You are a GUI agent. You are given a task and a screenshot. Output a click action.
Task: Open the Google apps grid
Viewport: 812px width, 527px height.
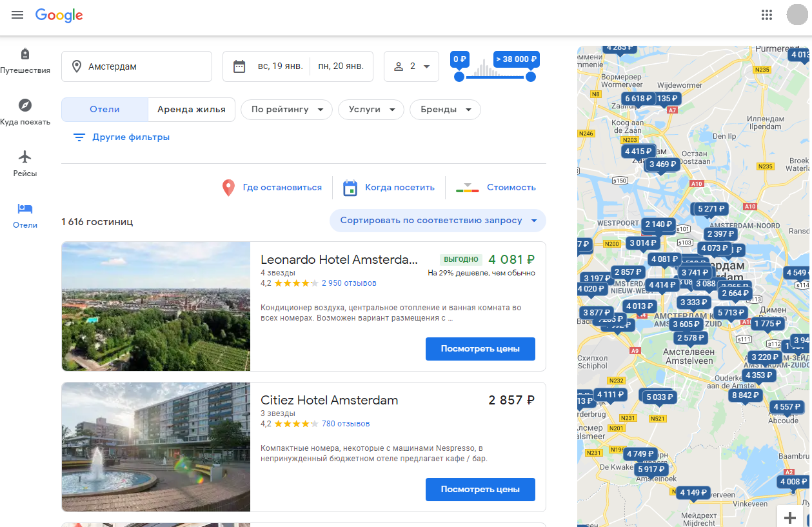pyautogui.click(x=767, y=15)
